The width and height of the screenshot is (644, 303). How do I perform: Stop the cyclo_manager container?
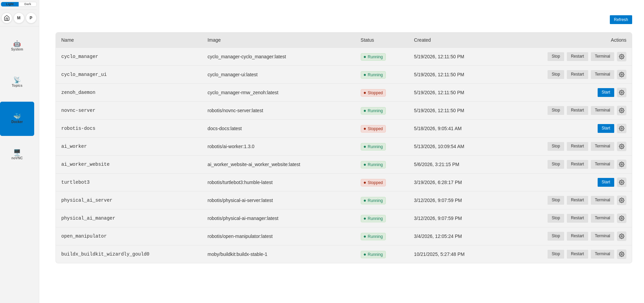[x=556, y=57]
